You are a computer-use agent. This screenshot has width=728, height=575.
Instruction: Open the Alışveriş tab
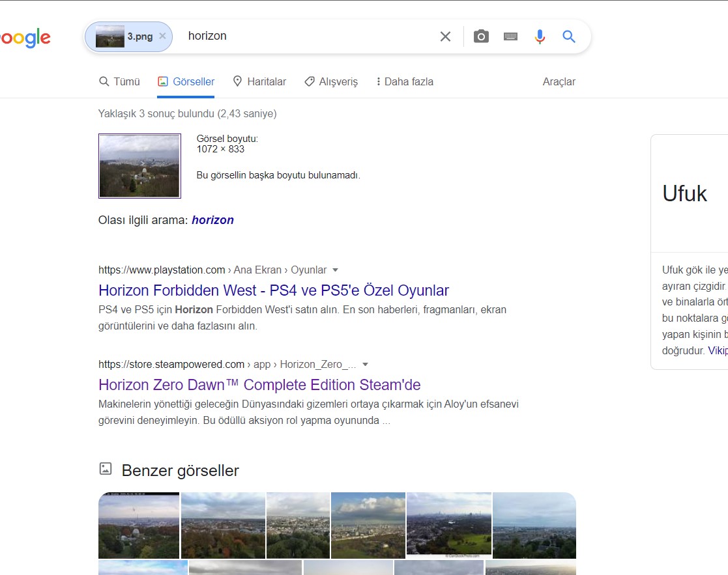332,81
